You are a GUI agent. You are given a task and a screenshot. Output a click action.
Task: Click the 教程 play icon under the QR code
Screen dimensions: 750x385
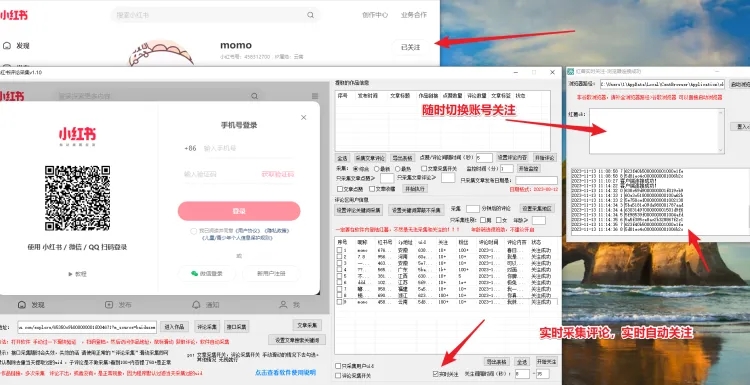pyautogui.click(x=71, y=274)
